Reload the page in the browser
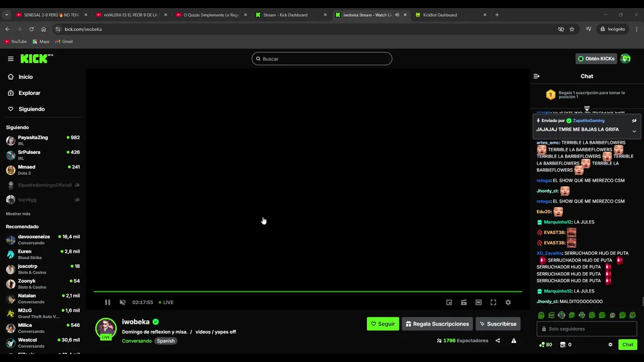 pos(31,29)
